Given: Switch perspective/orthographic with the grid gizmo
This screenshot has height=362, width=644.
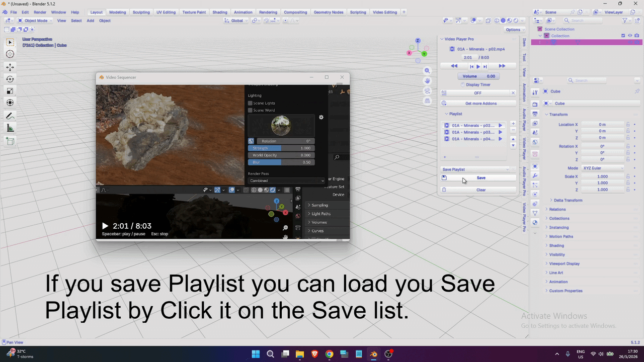Looking at the screenshot, I should point(427,101).
